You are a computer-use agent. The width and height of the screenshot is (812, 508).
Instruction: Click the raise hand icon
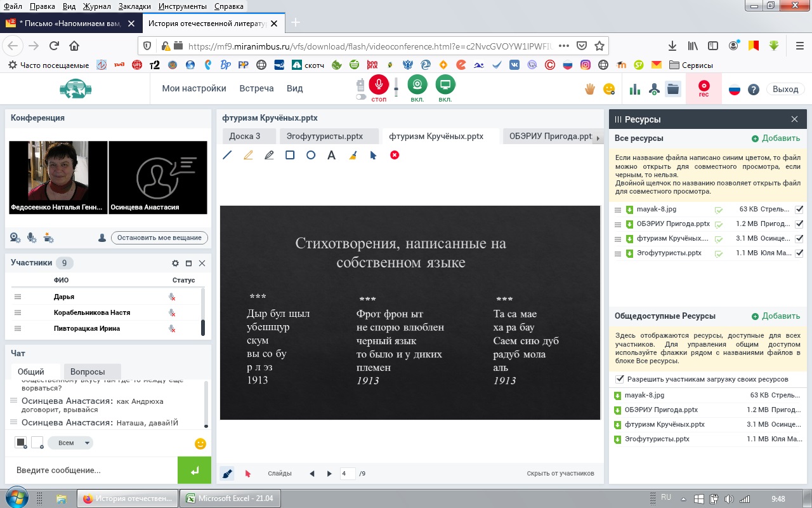590,90
